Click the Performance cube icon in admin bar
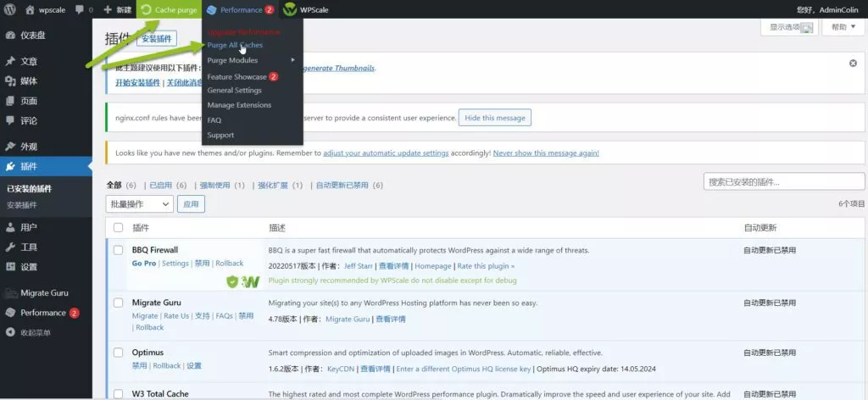This screenshot has height=400, width=868. (x=211, y=9)
